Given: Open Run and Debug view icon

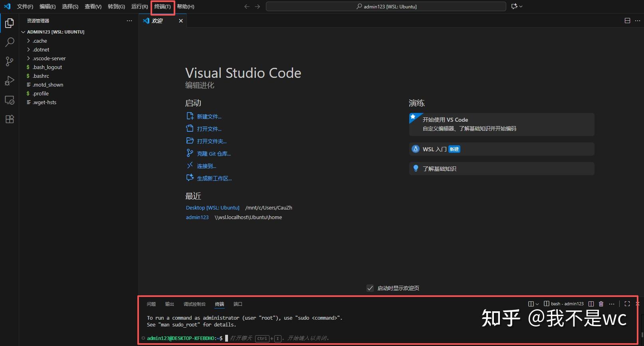Looking at the screenshot, I should 10,81.
